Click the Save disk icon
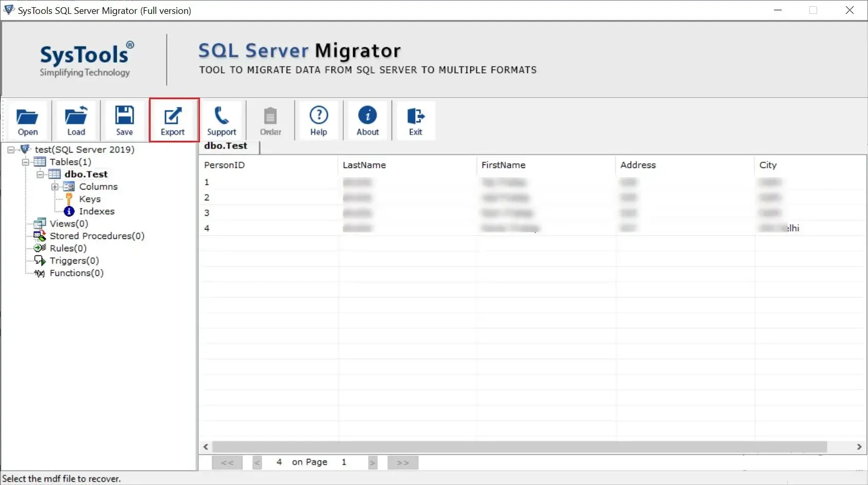 click(x=124, y=120)
